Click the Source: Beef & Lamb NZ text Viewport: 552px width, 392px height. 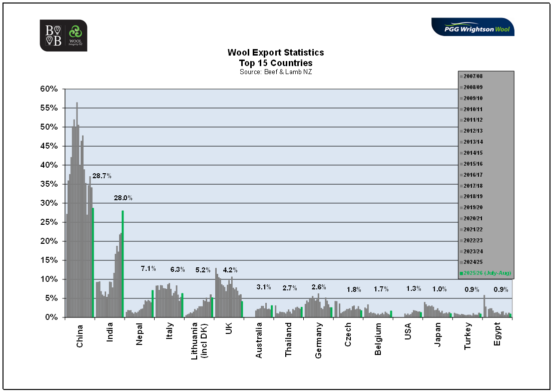276,72
